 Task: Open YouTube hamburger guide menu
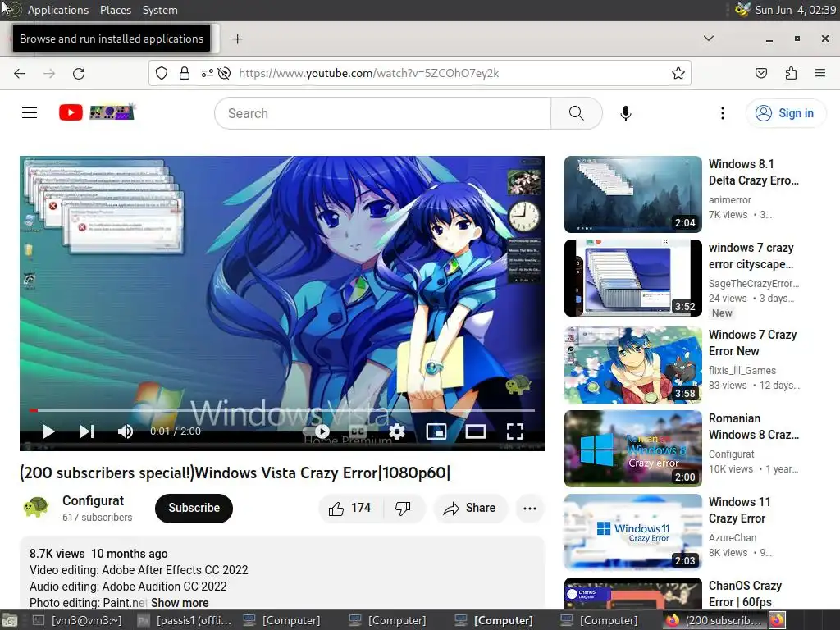point(30,113)
